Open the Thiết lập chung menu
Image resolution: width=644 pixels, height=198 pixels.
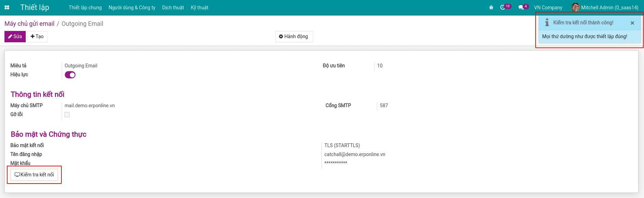[x=85, y=8]
